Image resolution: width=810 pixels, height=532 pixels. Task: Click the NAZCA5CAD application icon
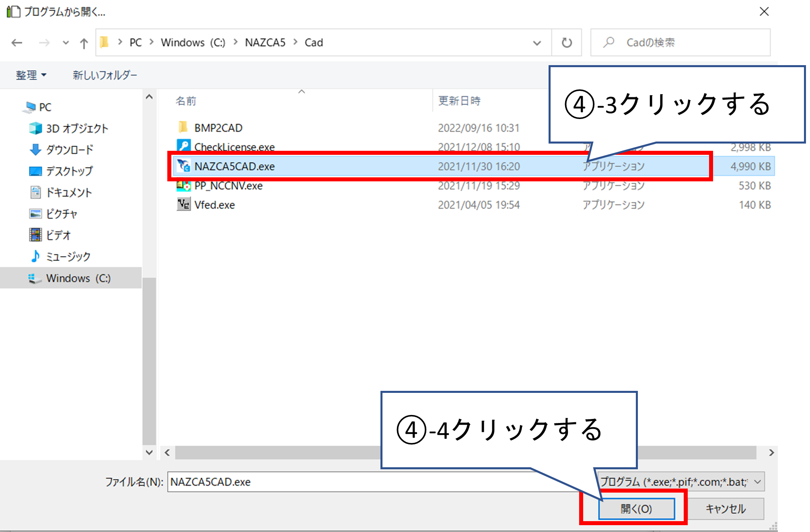point(184,165)
